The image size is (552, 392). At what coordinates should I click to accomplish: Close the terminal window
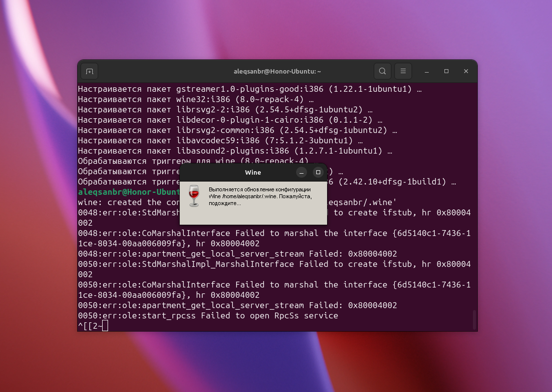(466, 71)
